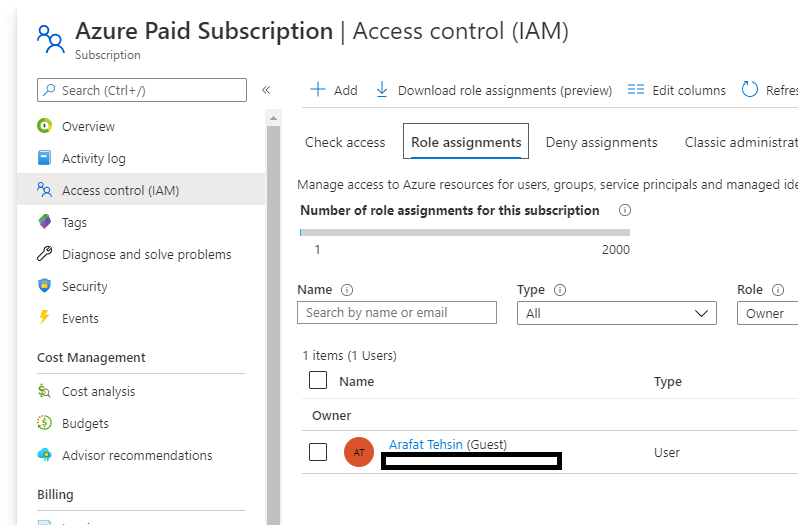
Task: Click the Add button in toolbar
Action: click(334, 90)
